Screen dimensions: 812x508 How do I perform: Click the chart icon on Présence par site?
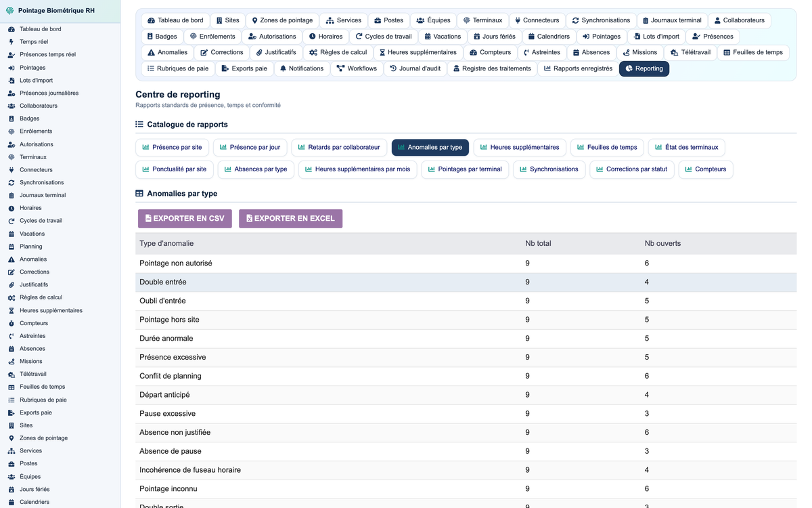(145, 147)
